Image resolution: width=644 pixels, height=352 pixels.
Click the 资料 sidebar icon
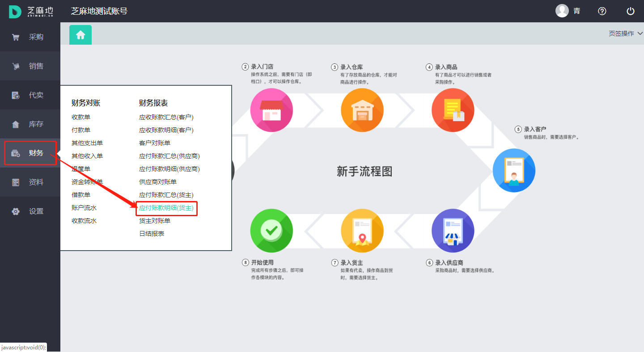[16, 182]
